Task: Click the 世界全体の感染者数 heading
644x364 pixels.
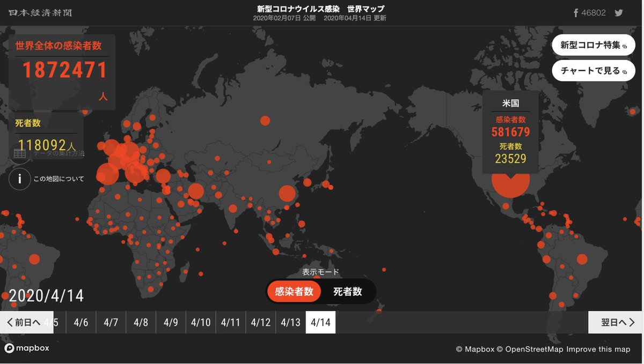Action: [x=58, y=46]
